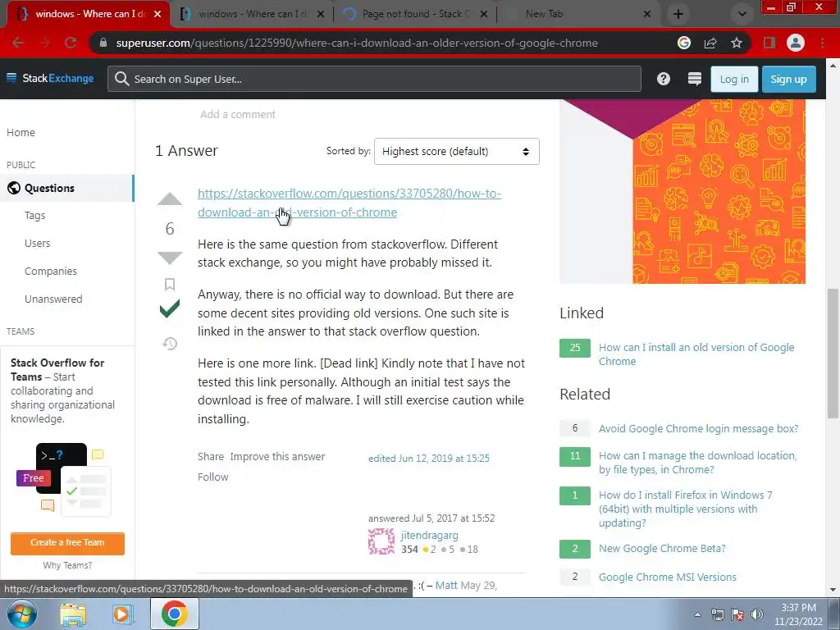This screenshot has height=630, width=840.
Task: Open Companies in sidebar
Action: pos(50,271)
